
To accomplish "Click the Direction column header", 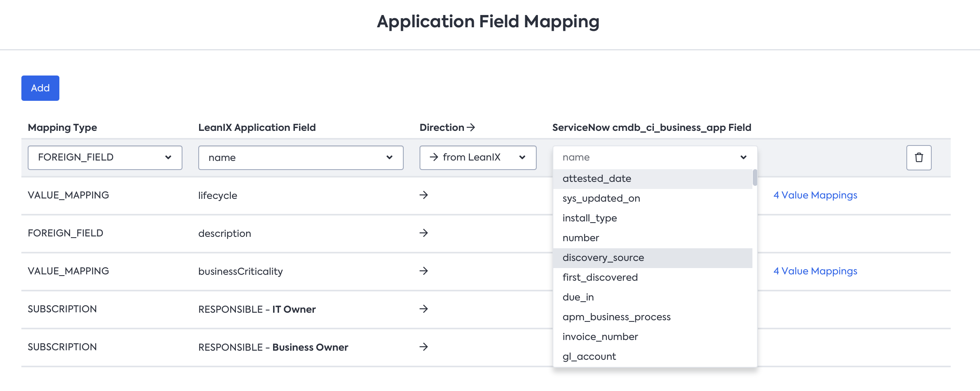I will click(x=447, y=127).
